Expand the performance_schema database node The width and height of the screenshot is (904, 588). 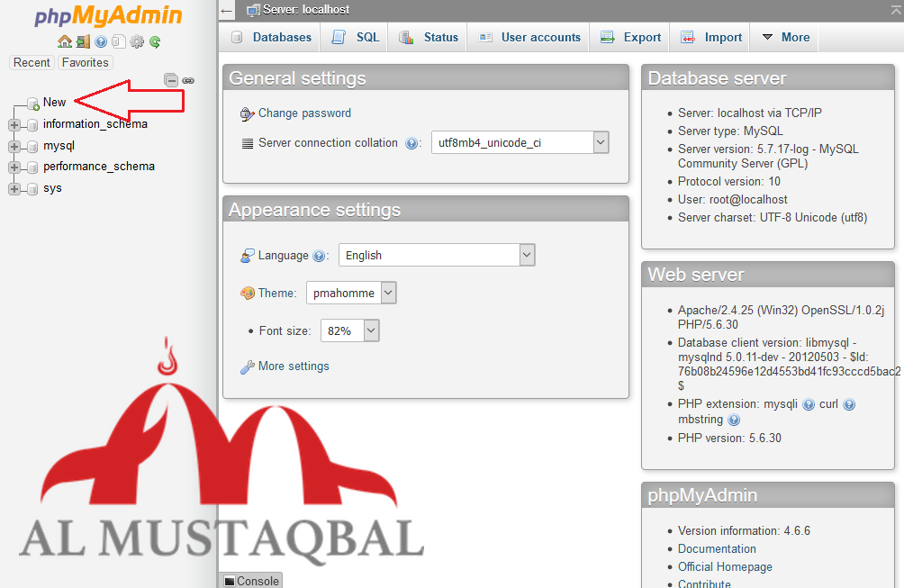13,167
